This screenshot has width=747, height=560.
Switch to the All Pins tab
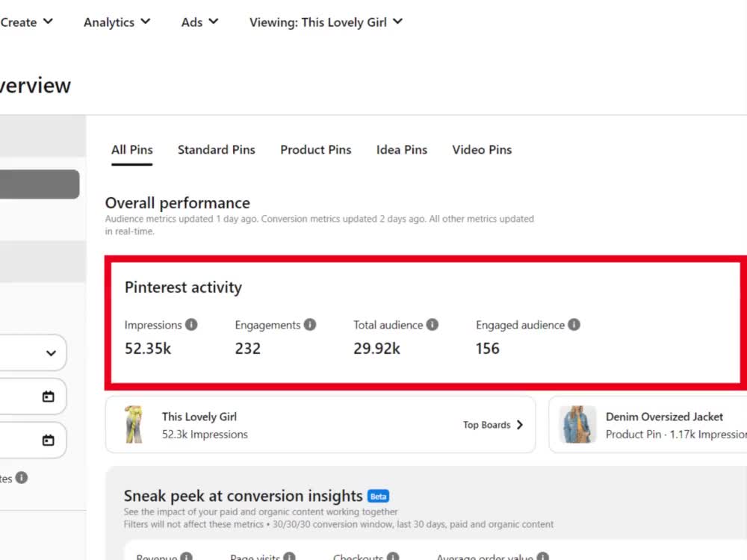tap(132, 150)
